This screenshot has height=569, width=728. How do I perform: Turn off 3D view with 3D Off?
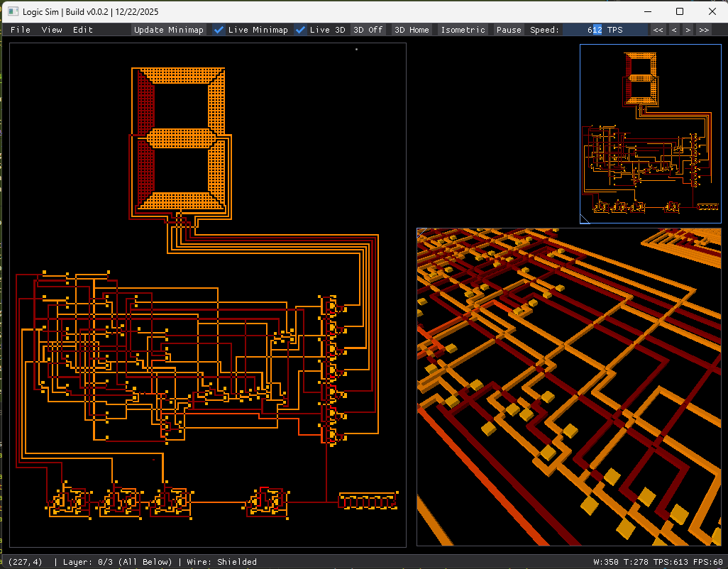point(368,30)
